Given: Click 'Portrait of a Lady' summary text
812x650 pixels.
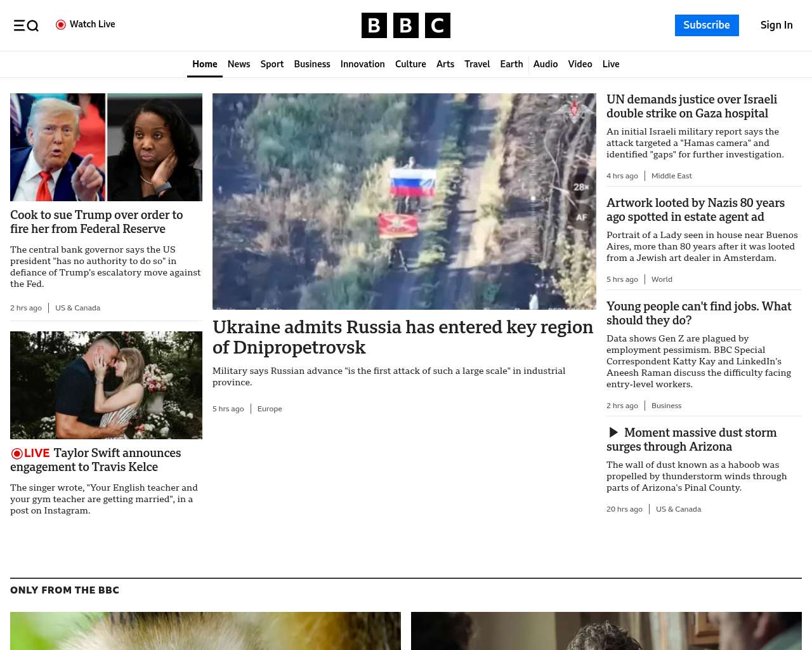Looking at the screenshot, I should (702, 246).
